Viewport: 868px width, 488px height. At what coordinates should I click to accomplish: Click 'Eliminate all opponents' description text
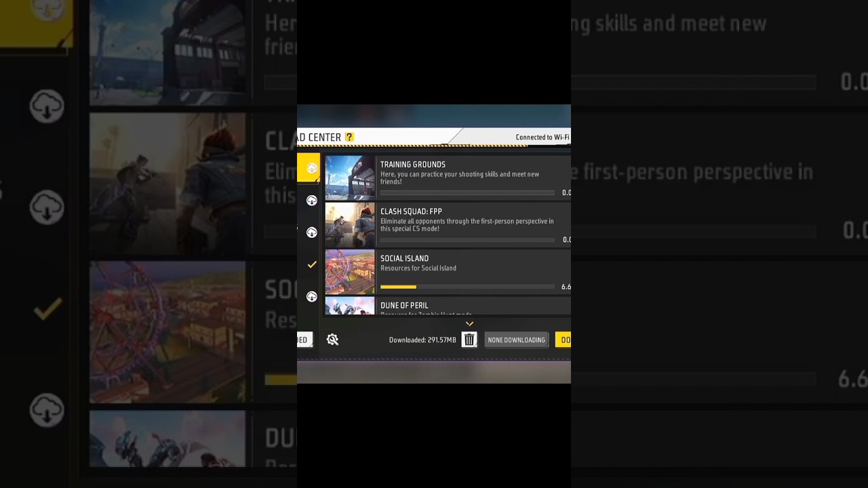tap(467, 225)
